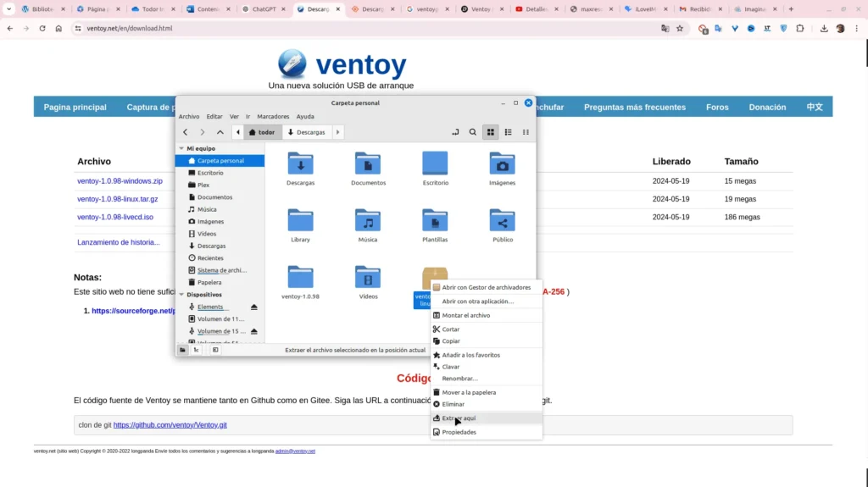Select Papelera in the sidebar
Image resolution: width=868 pixels, height=487 pixels.
pyautogui.click(x=220, y=282)
